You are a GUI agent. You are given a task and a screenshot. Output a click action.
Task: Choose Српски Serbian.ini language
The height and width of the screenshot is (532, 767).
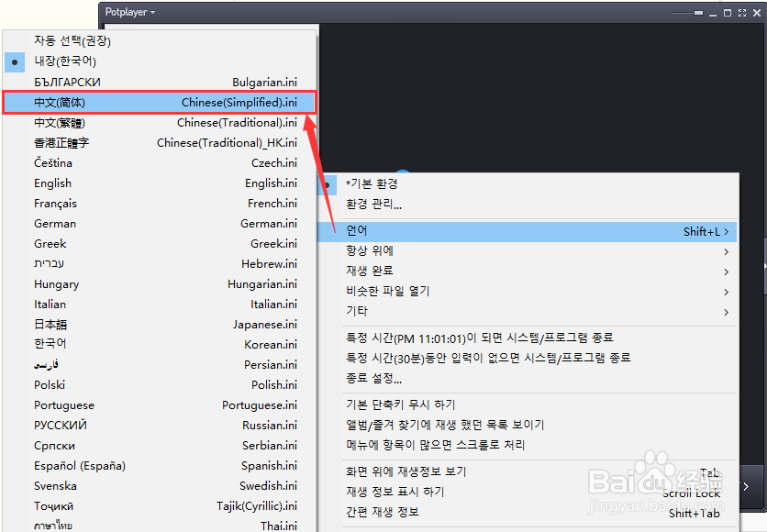160,446
